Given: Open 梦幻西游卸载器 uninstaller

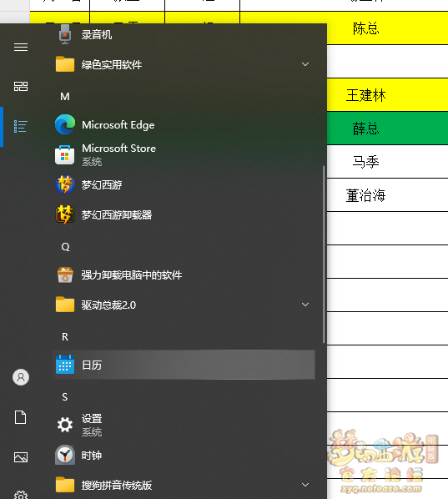Looking at the screenshot, I should click(x=184, y=214).
